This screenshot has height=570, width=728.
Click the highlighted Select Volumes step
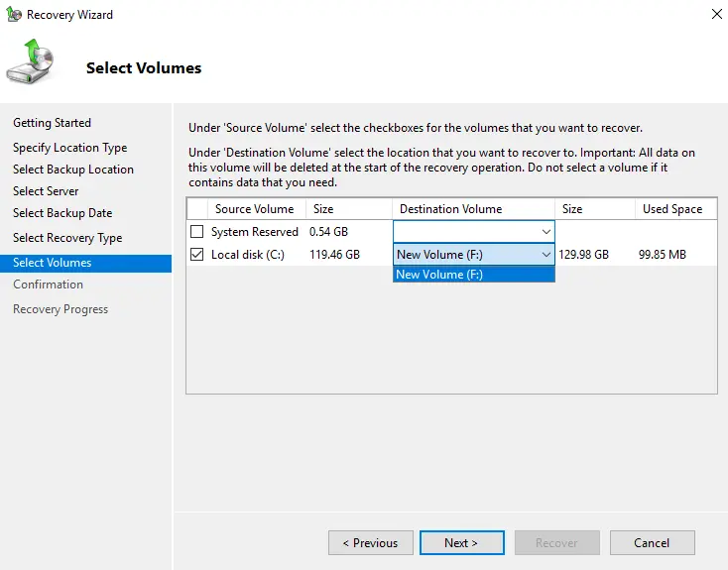click(52, 263)
